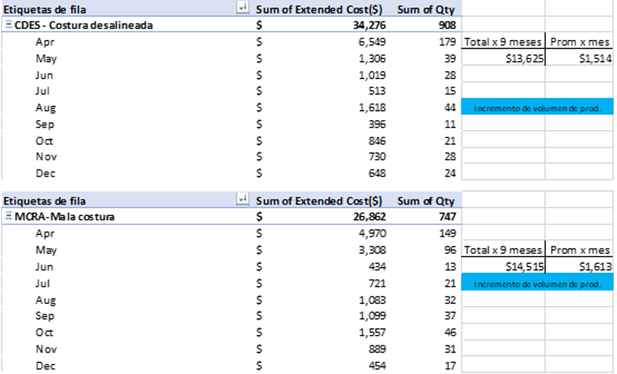
Task: Select upper blue Incremento de volumen de prod. cell
Action: click(537, 107)
